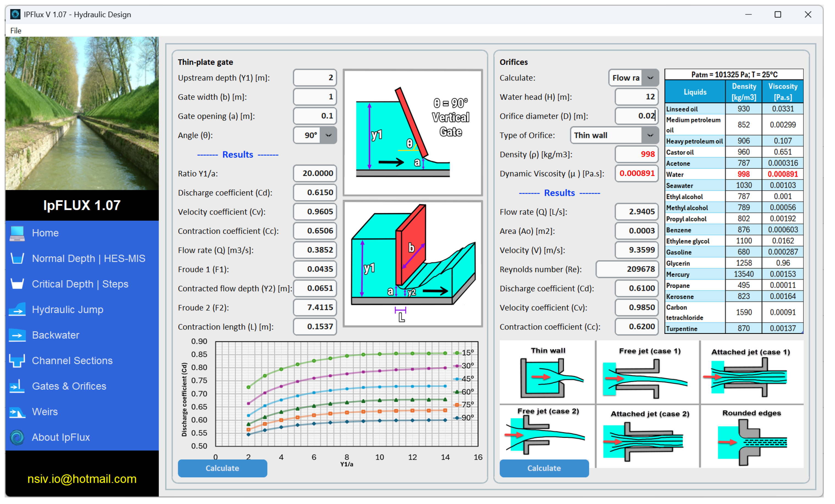This screenshot has height=504, width=835.
Task: Click the Weirs sidebar icon
Action: tap(17, 412)
